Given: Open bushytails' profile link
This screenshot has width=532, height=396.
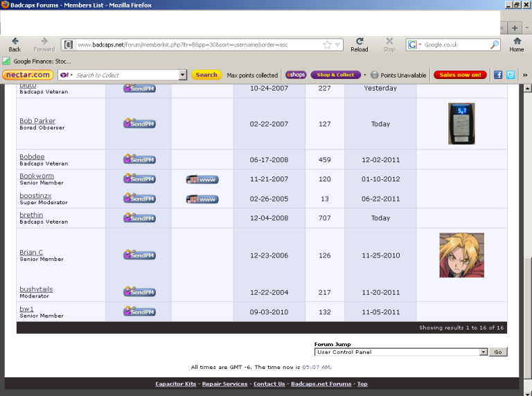Looking at the screenshot, I should pyautogui.click(x=36, y=289).
